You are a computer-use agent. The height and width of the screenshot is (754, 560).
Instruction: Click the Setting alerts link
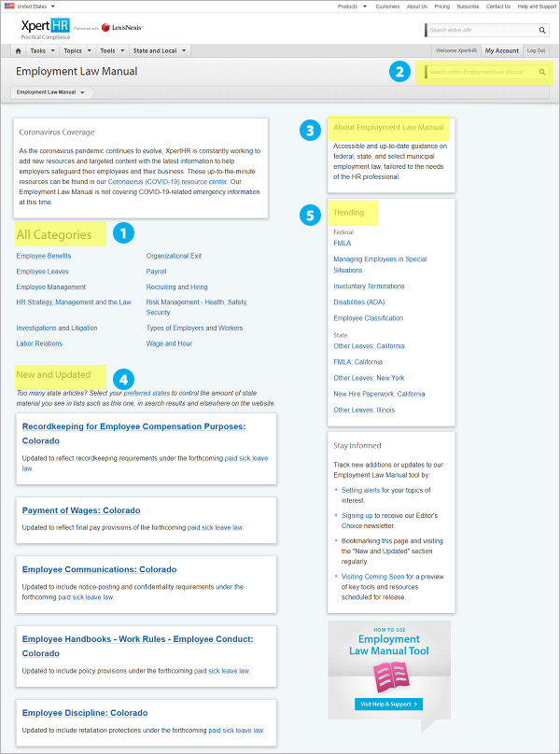pos(360,491)
